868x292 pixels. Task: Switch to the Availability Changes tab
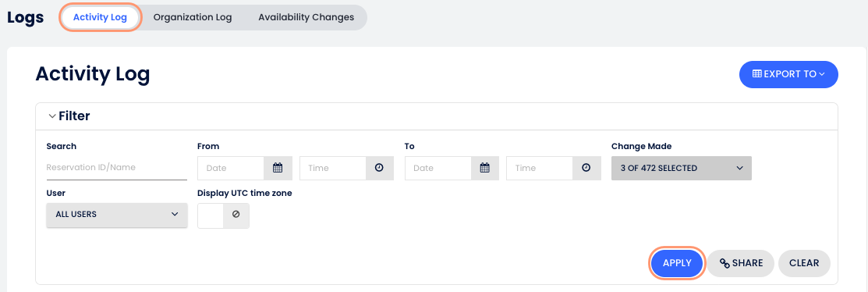click(306, 17)
